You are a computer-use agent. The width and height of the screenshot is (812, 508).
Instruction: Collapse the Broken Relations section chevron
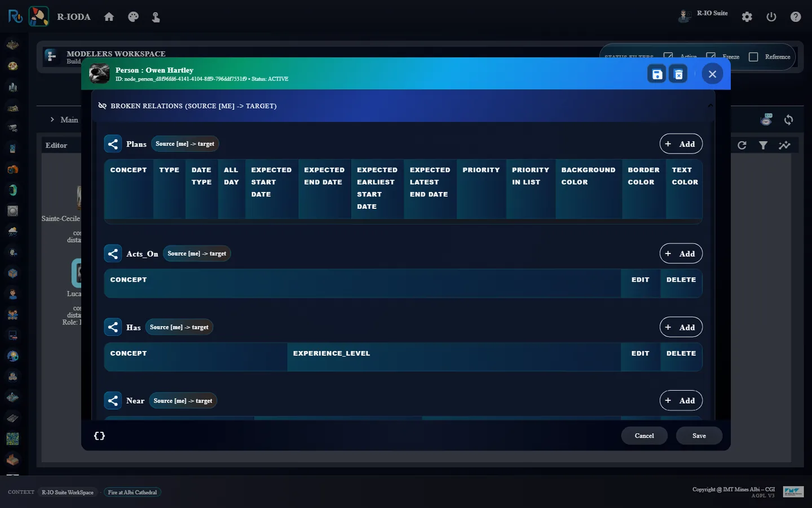(x=710, y=106)
